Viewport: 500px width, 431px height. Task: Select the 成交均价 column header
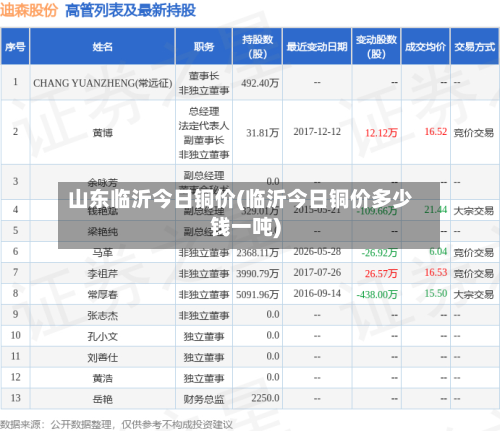pos(425,47)
